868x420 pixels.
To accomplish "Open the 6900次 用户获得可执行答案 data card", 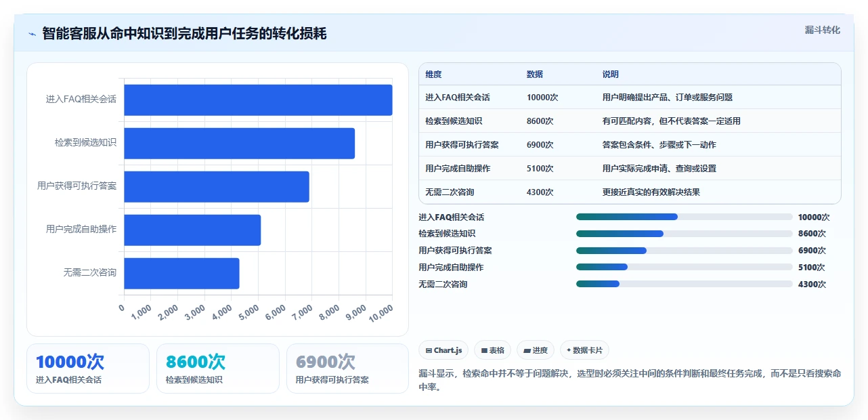I will tap(347, 369).
